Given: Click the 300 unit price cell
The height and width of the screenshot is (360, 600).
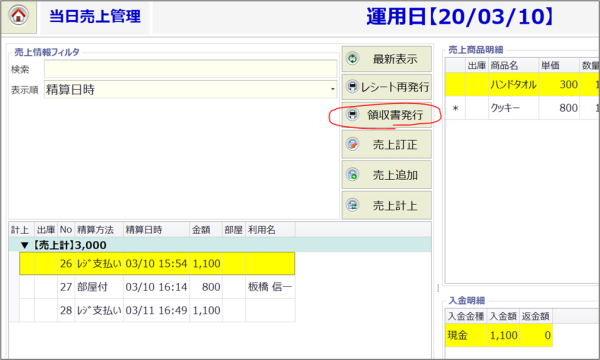Looking at the screenshot, I should 559,84.
